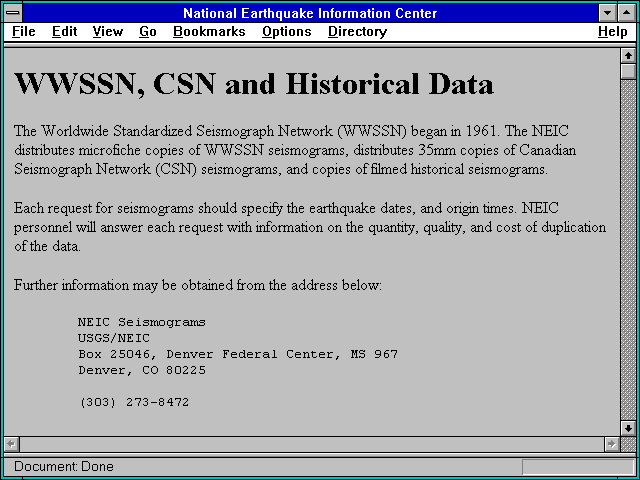Click the vertical scrollbar thumb
This screenshot has width=640, height=480.
628,71
